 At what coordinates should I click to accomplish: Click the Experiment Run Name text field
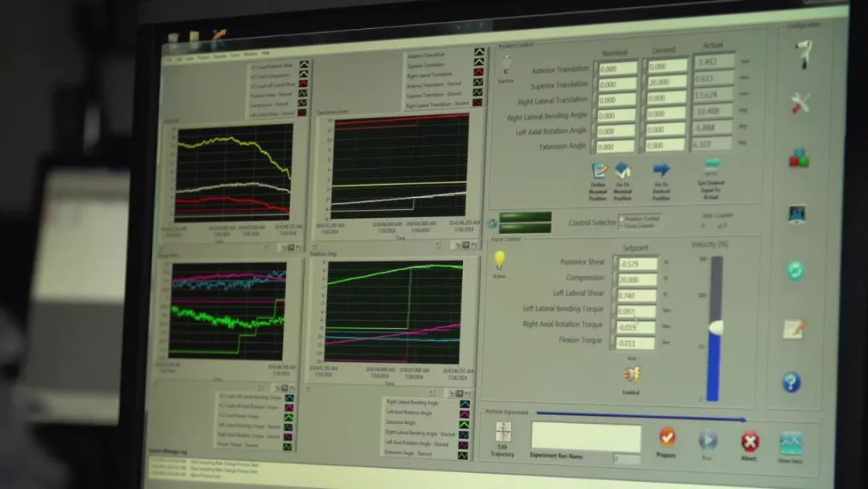tap(586, 438)
